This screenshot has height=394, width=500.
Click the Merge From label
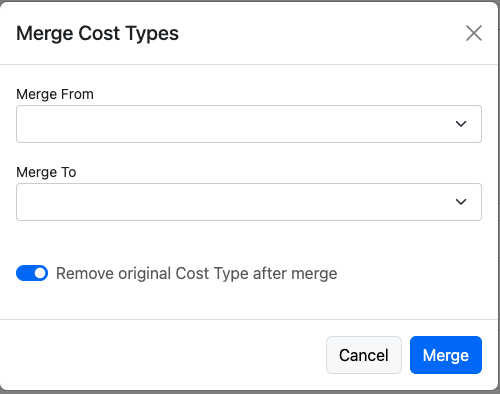[x=55, y=94]
